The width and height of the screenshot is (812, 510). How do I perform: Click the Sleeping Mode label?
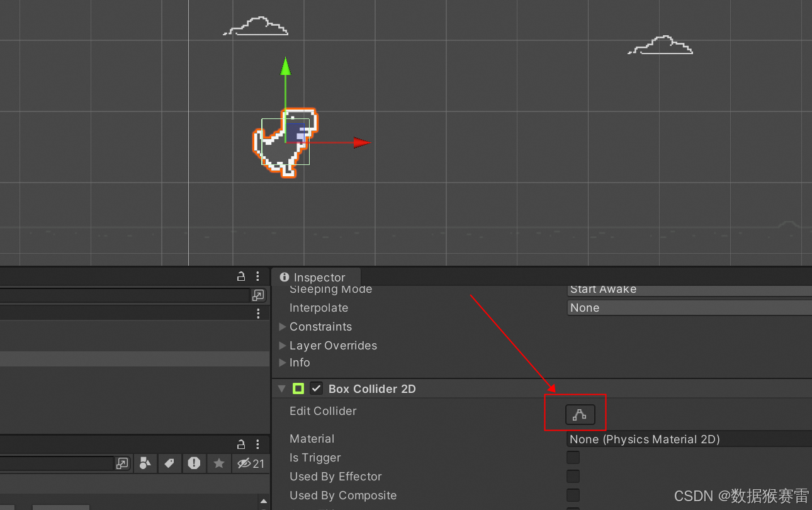tap(330, 290)
